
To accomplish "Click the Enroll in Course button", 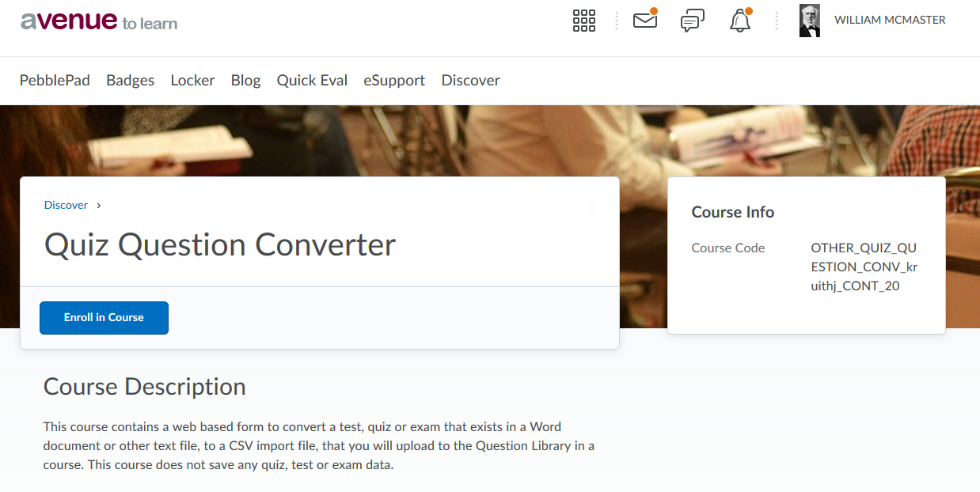I will pyautogui.click(x=104, y=318).
